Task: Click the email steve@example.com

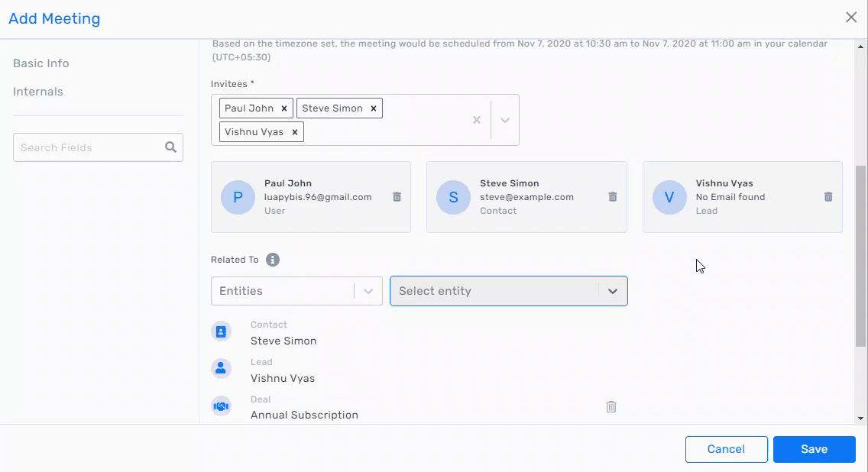Action: click(x=527, y=197)
